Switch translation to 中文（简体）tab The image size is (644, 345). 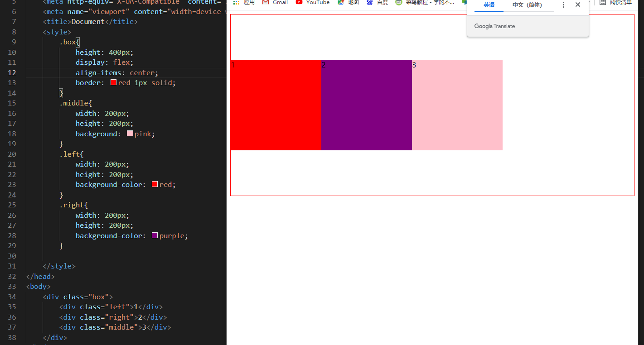point(527,5)
